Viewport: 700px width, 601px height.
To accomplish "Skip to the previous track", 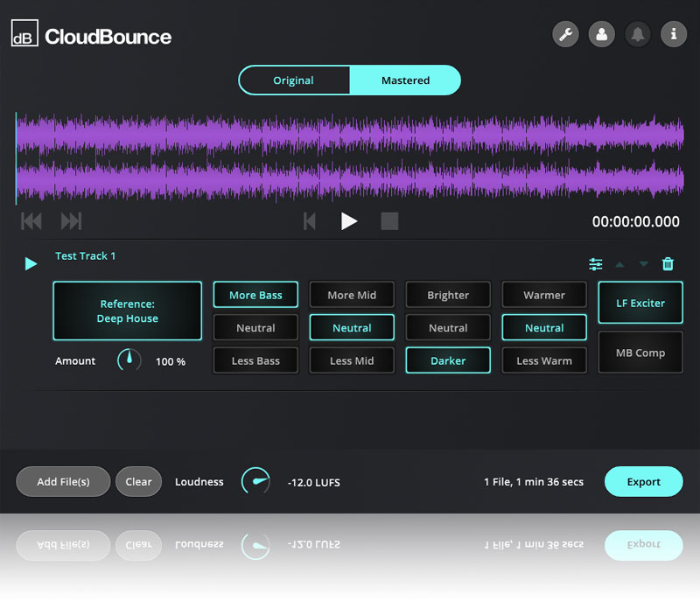I will coord(31,221).
